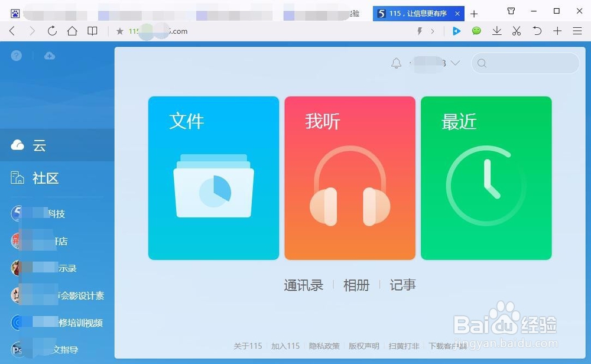Click the plus icon in browser toolbar
This screenshot has height=364, width=591.
tap(557, 31)
